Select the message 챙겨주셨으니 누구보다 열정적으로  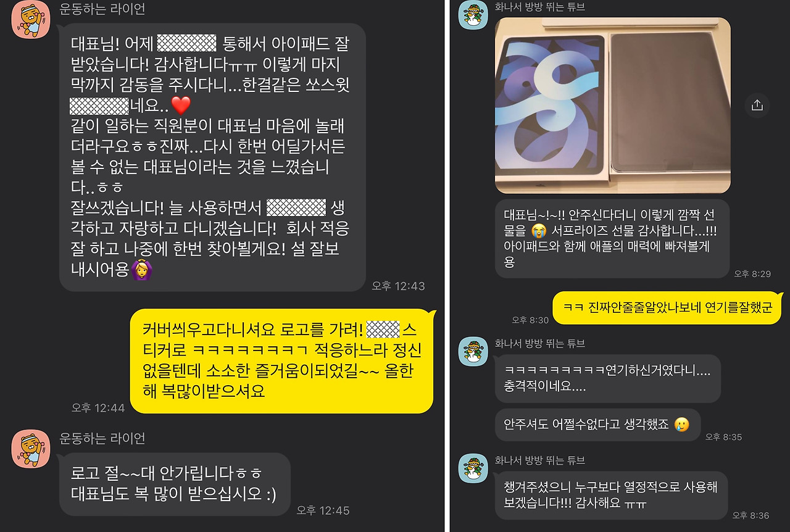pos(611,496)
